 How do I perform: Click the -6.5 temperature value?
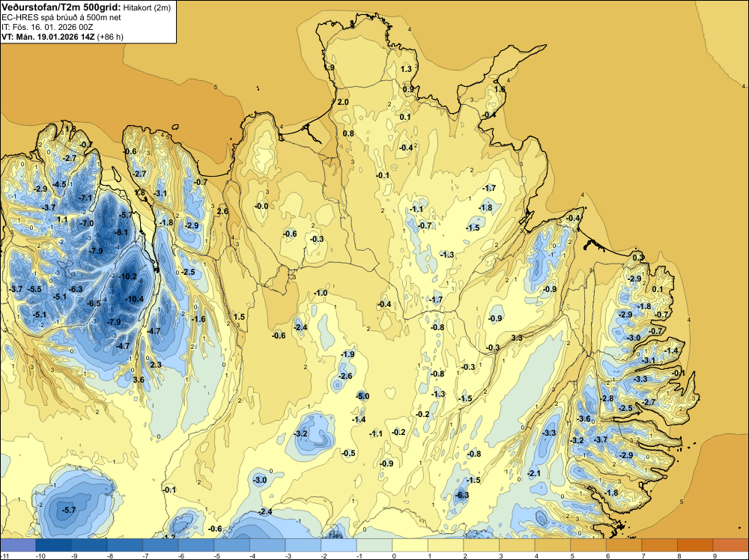coord(94,303)
